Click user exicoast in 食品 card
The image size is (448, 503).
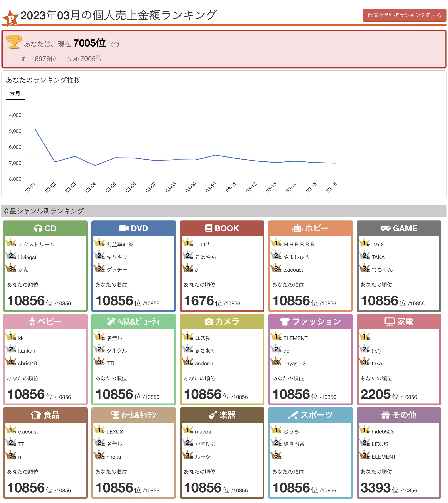click(x=28, y=431)
